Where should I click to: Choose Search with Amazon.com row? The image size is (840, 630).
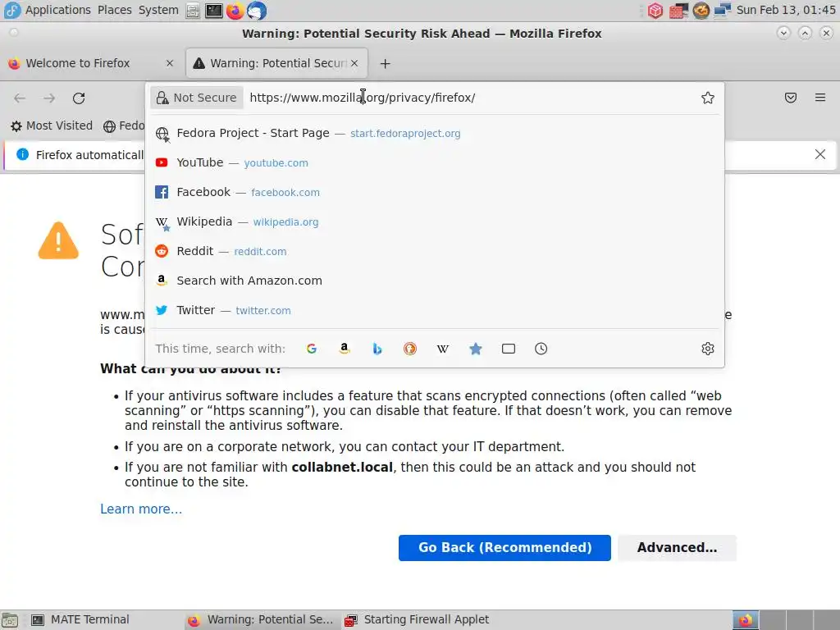pos(435,281)
